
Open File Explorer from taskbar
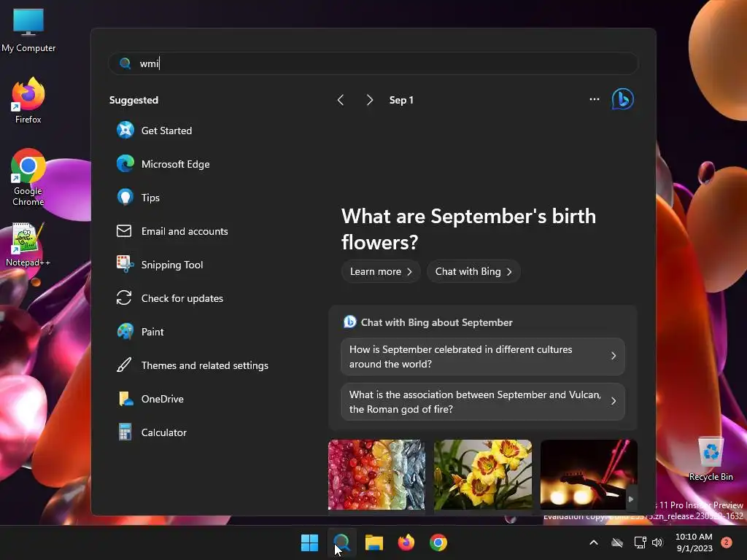click(374, 542)
